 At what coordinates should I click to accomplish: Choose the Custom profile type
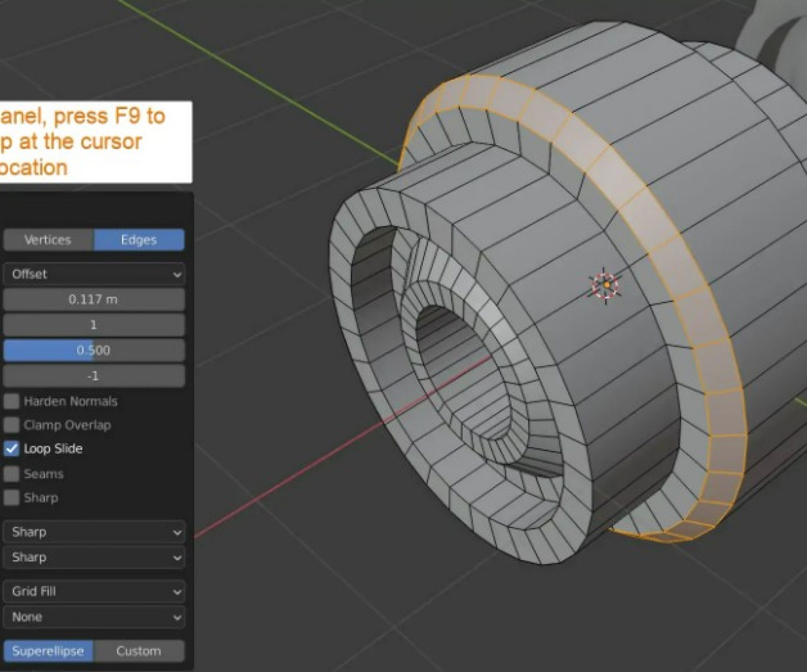point(139,651)
